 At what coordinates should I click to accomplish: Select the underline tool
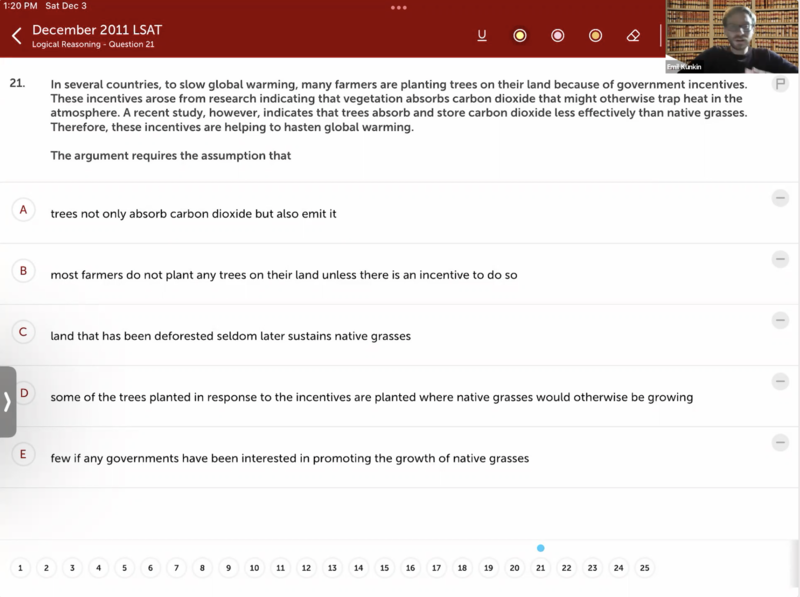pos(482,36)
